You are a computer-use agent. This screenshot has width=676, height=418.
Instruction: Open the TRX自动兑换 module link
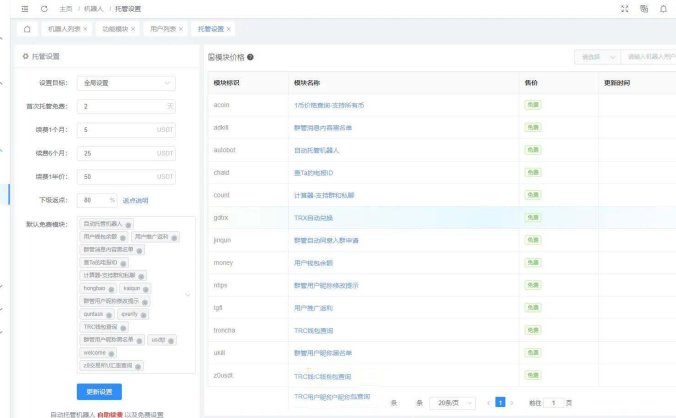[x=313, y=218]
